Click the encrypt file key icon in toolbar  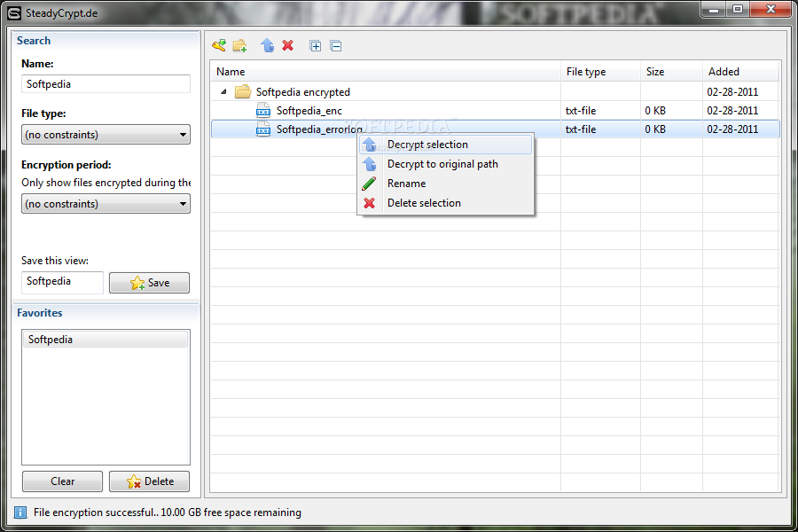(x=219, y=46)
